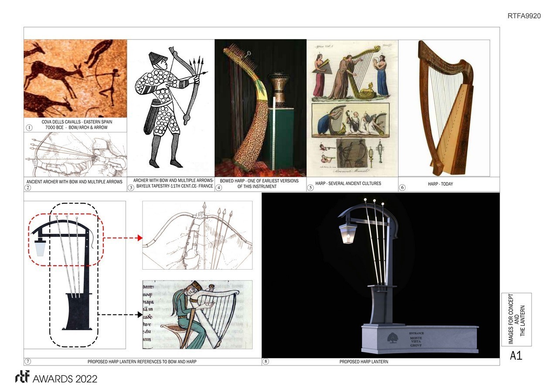Click the circled number 8 marker

(x=266, y=362)
